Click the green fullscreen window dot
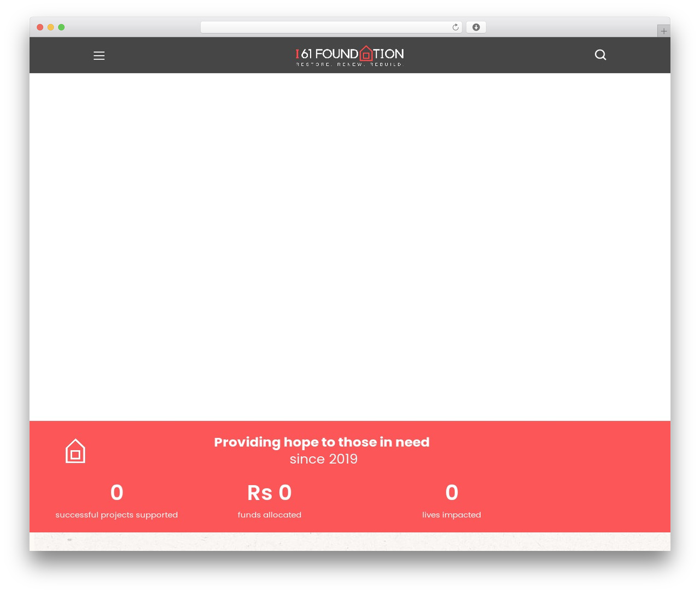Screen dimensions: 700x593 pos(61,27)
